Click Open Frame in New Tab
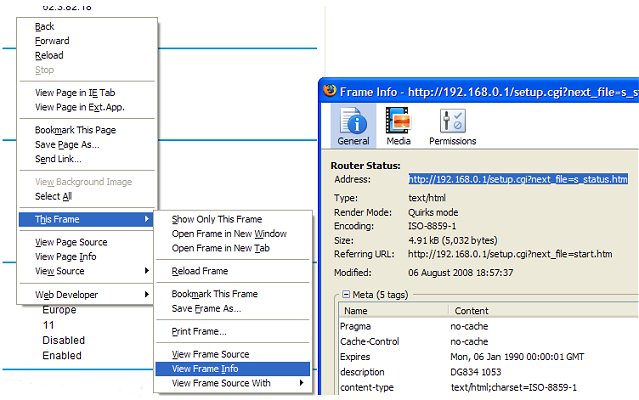639x400 pixels. pos(222,248)
